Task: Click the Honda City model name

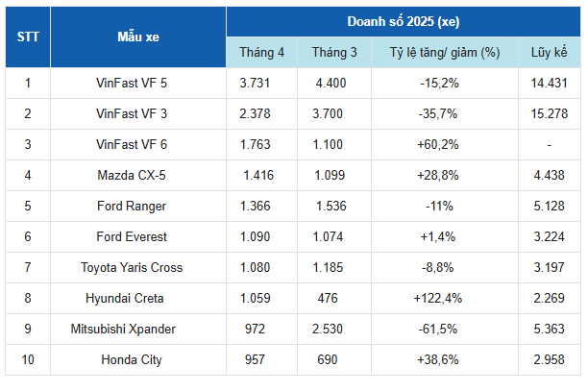Action: pos(138,359)
